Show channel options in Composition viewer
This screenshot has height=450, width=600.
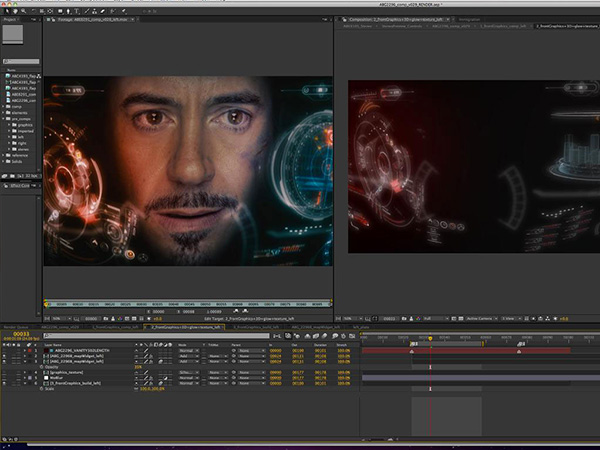[419, 318]
